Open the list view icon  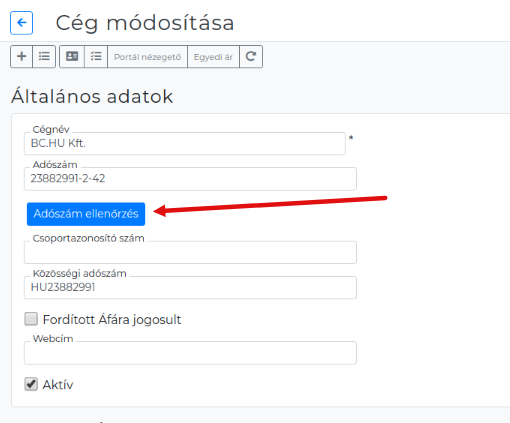pos(44,57)
